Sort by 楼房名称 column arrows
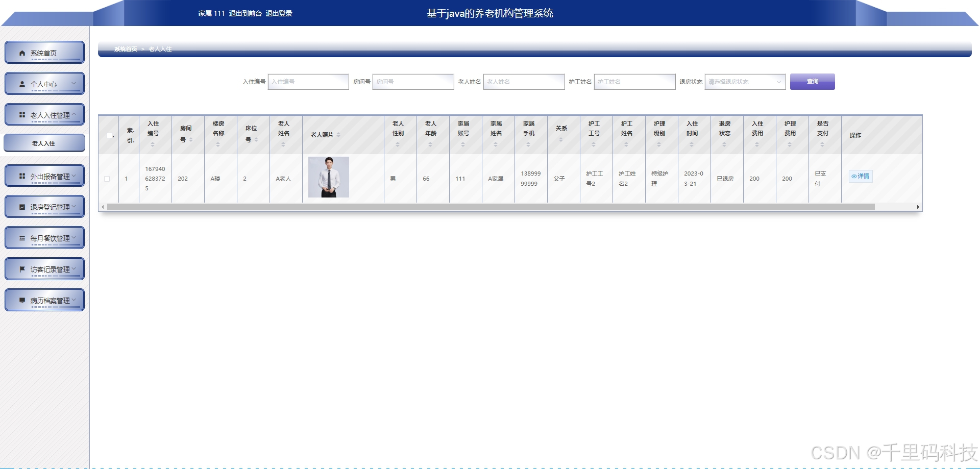The image size is (980, 469). (217, 144)
